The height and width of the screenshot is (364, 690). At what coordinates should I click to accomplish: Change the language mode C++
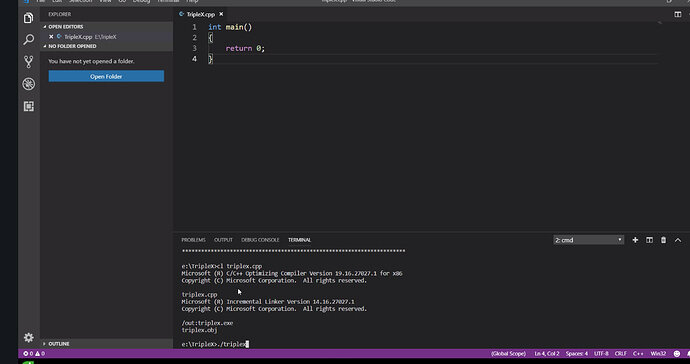coord(638,353)
